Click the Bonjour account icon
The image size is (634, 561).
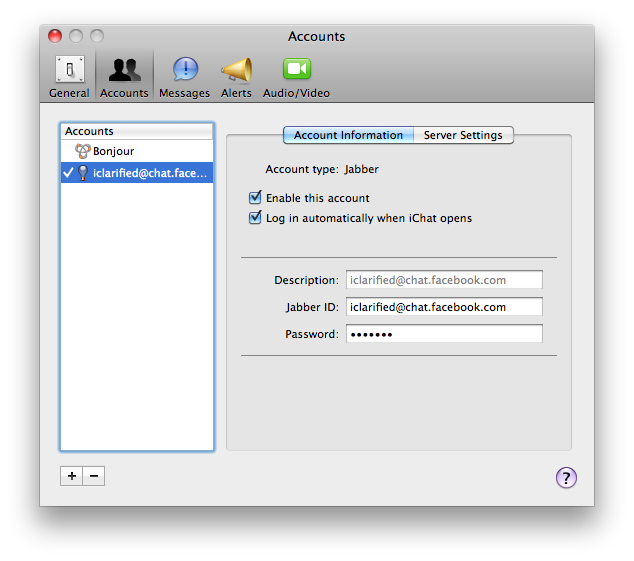[x=82, y=151]
